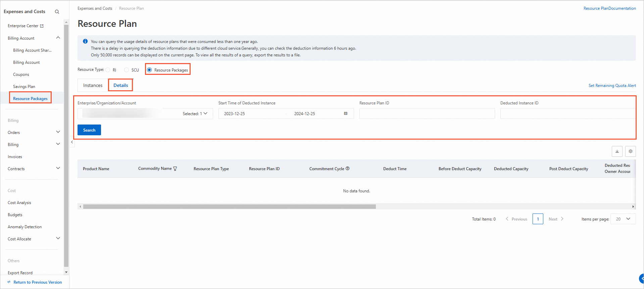Click the Resource Plan Type column header
This screenshot has height=289, width=644.
(211, 169)
